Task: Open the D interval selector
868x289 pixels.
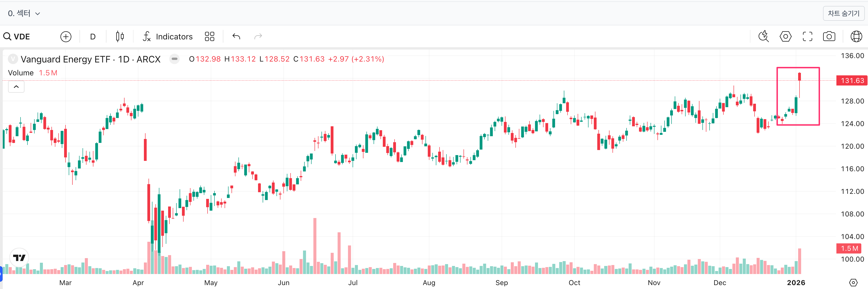Action: (93, 36)
